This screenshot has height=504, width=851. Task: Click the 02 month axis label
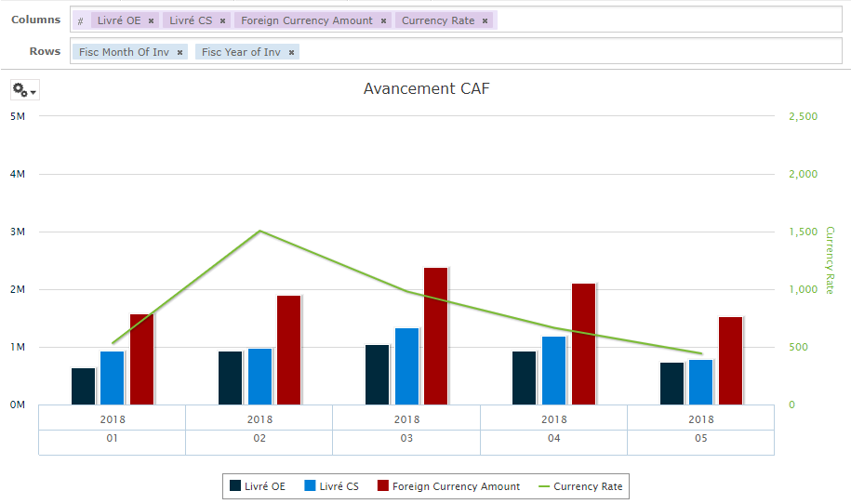pyautogui.click(x=259, y=438)
